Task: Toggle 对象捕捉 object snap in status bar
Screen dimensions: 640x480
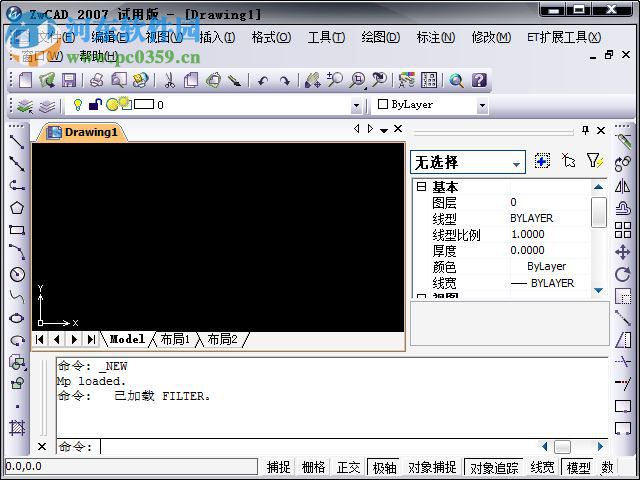Action: (432, 467)
